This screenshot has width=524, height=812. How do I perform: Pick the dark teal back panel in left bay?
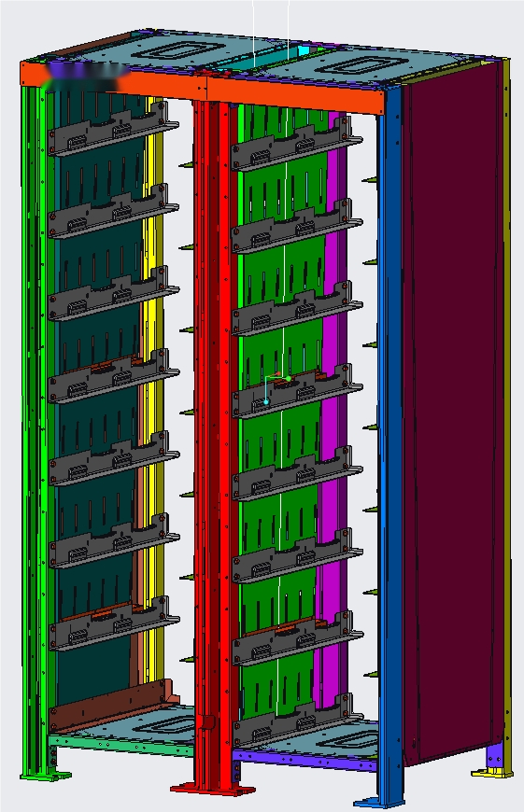pyautogui.click(x=96, y=414)
